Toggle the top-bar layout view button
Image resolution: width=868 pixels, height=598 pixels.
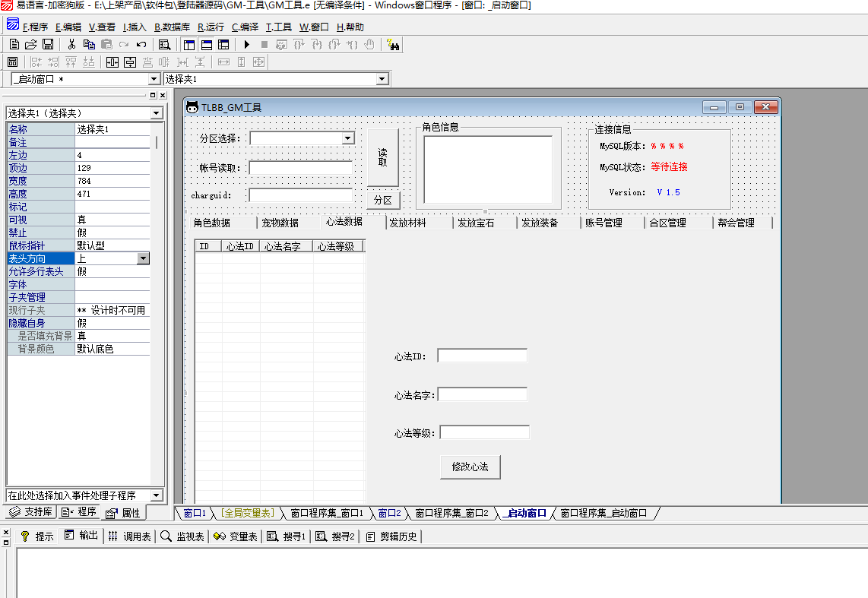(x=206, y=45)
